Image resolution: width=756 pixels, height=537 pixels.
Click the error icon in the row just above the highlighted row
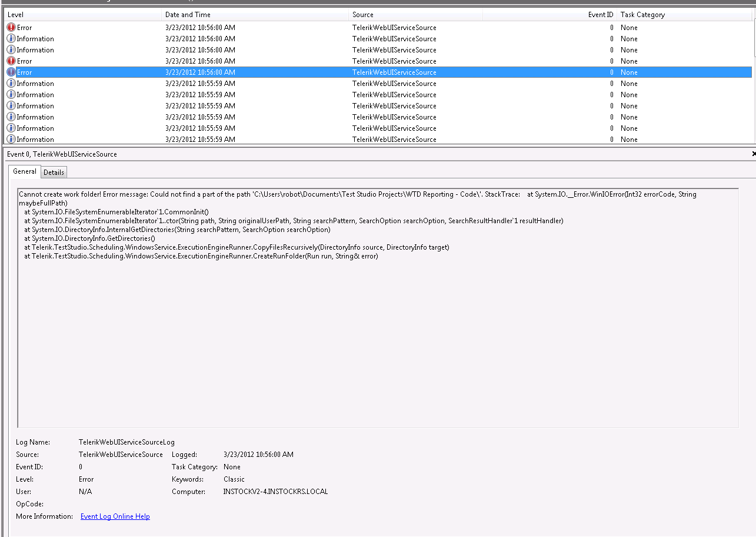11,61
